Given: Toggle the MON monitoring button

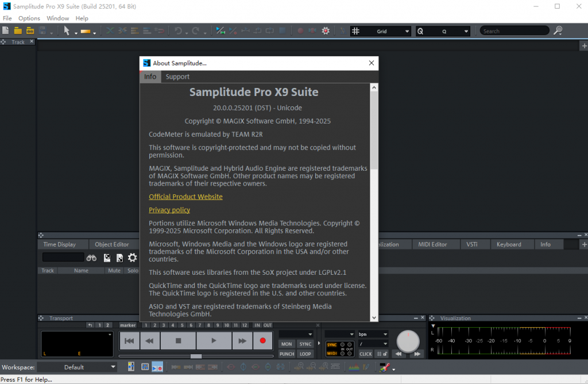Looking at the screenshot, I should tap(287, 344).
